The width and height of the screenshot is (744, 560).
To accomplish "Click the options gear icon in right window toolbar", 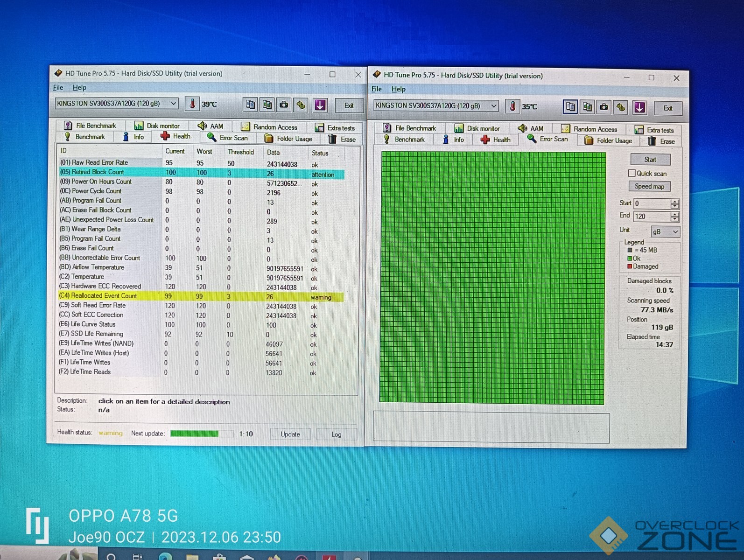I will click(620, 108).
